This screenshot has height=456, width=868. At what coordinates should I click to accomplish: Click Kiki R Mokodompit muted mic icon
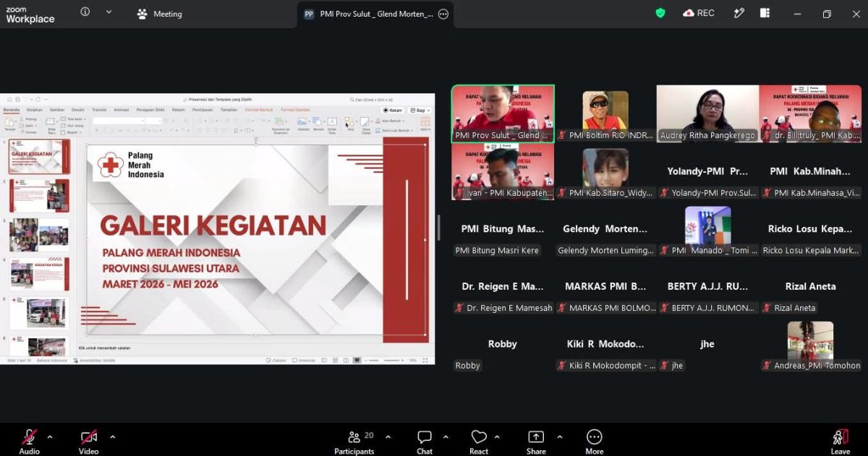tap(562, 366)
